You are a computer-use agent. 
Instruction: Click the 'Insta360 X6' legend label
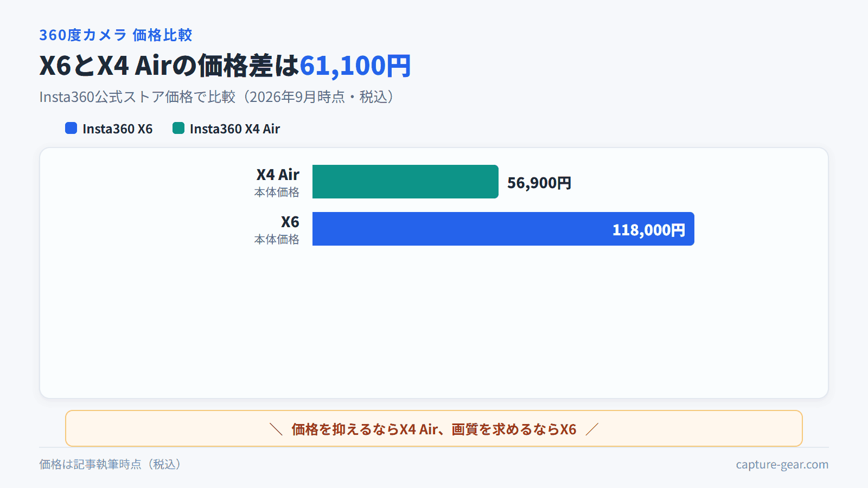(x=118, y=129)
